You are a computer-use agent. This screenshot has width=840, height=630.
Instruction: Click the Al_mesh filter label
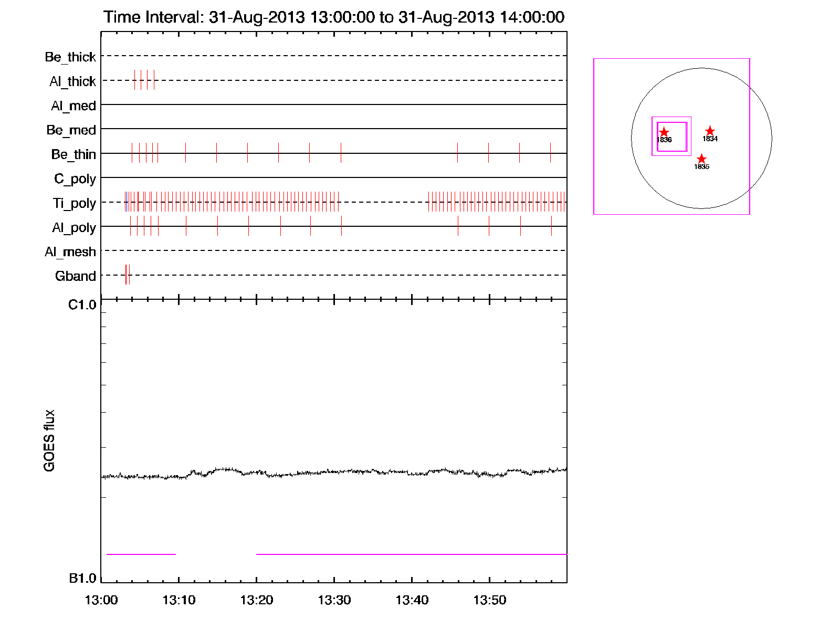(70, 252)
